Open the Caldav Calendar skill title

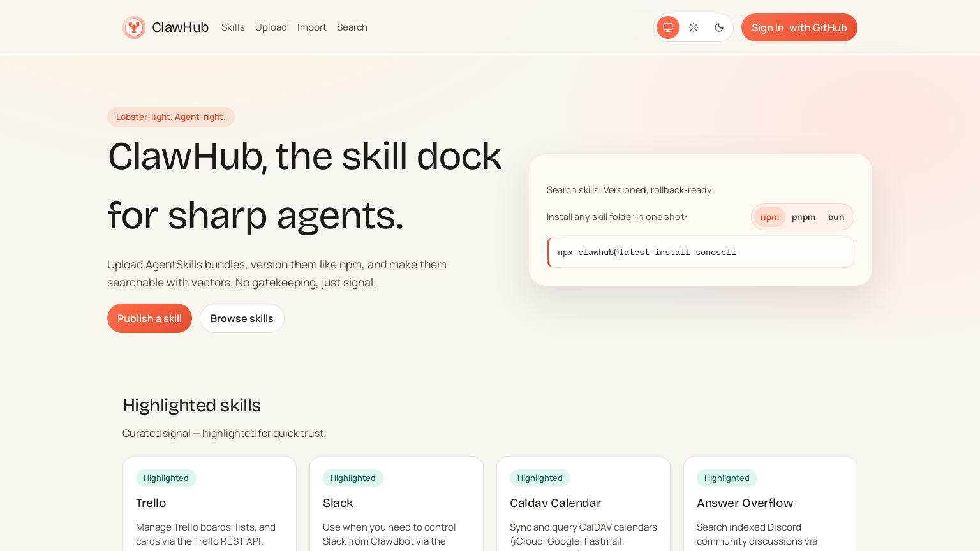click(x=555, y=503)
